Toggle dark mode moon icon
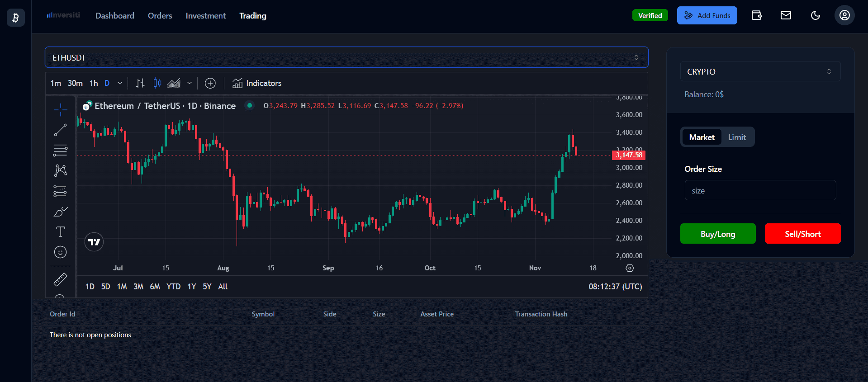 click(816, 15)
